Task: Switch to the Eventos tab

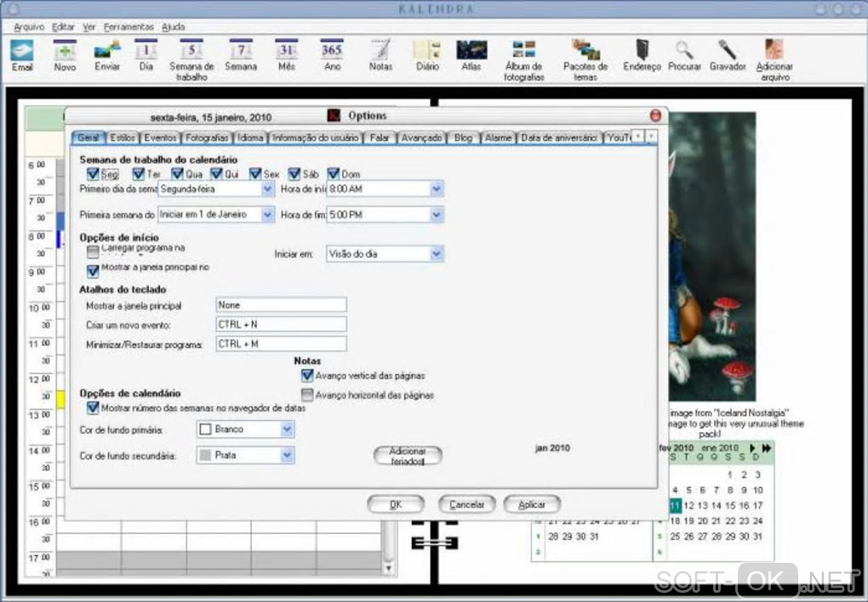Action: click(x=160, y=137)
